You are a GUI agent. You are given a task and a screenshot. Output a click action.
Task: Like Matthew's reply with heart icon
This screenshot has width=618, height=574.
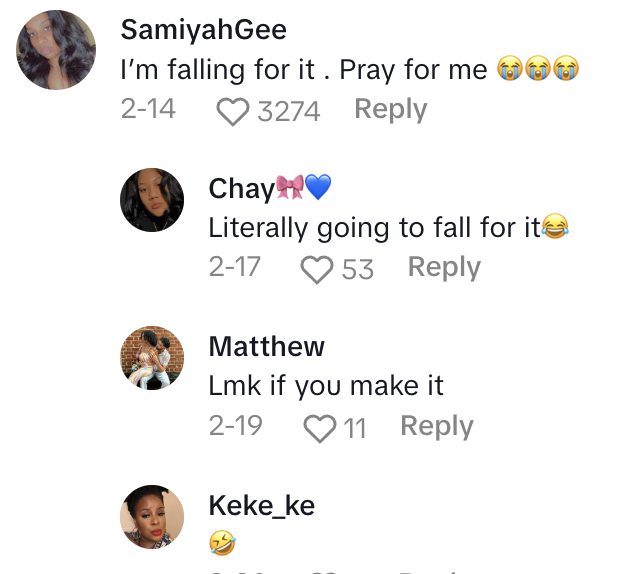point(319,428)
